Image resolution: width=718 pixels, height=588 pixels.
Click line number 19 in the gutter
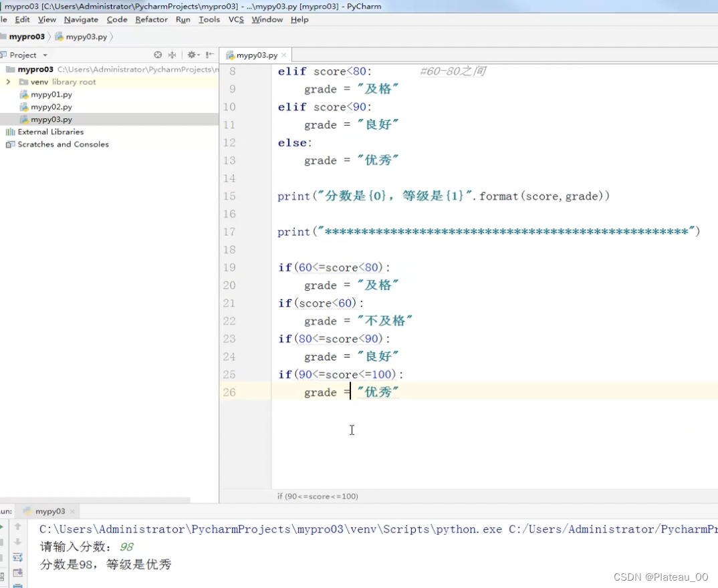[229, 267]
